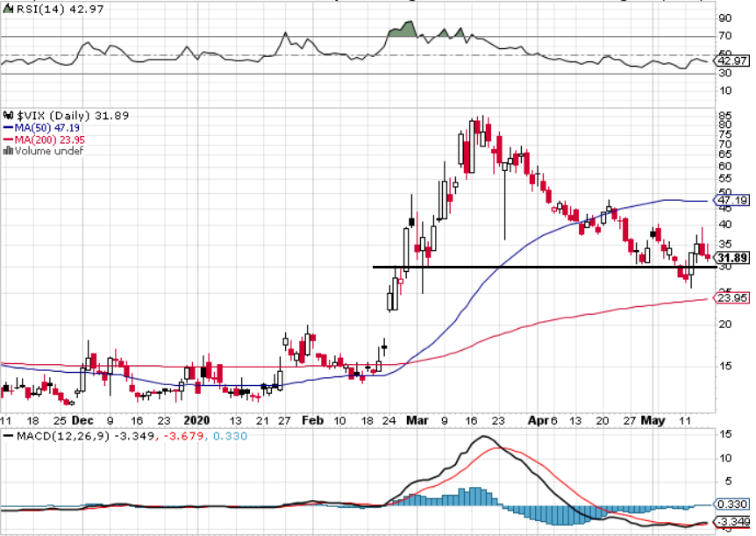Click the 21 date label in January
The width and height of the screenshot is (756, 536).
(263, 421)
